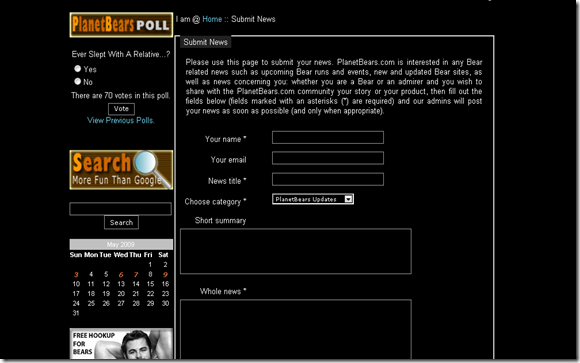Click the PlanetBears Poll banner
This screenshot has width=580, height=363.
(121, 25)
